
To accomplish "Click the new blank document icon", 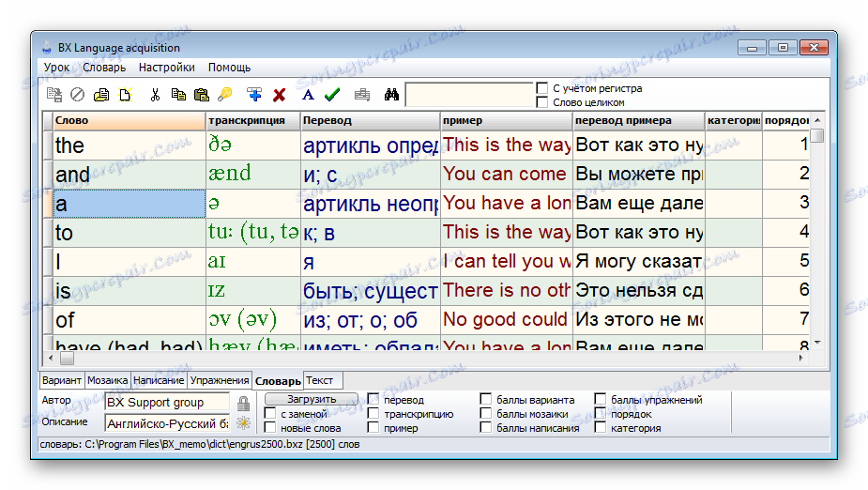I will pos(125,95).
